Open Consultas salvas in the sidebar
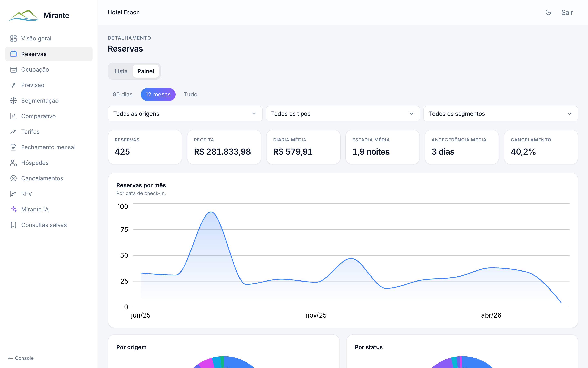588x368 pixels. tap(49, 225)
